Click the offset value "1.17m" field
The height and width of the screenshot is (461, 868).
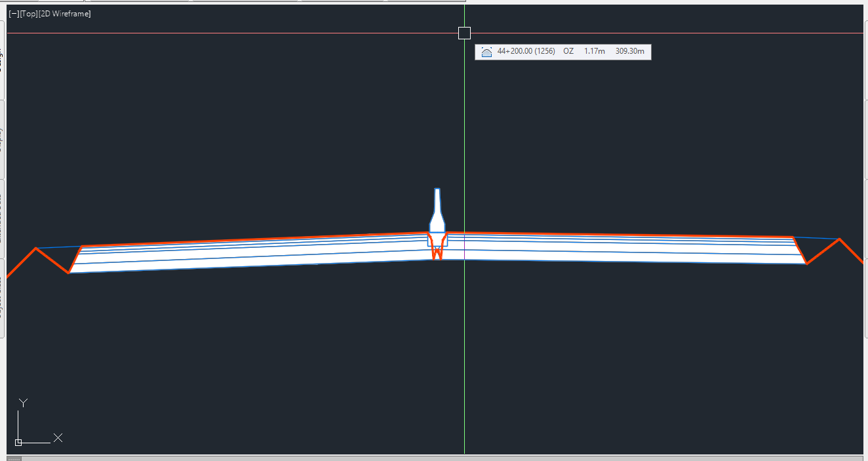595,51
